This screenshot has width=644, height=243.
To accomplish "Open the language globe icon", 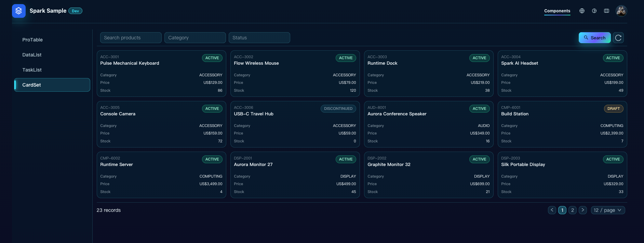I will [582, 11].
